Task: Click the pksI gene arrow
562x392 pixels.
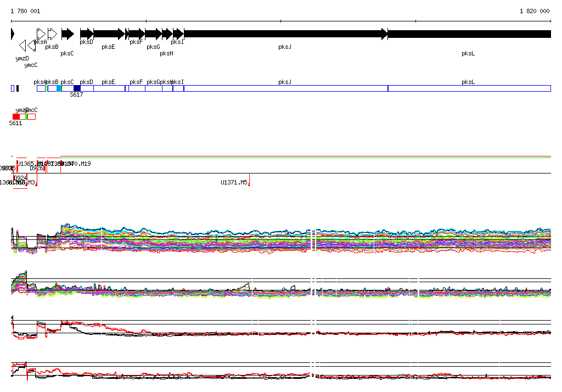Action: click(x=178, y=34)
